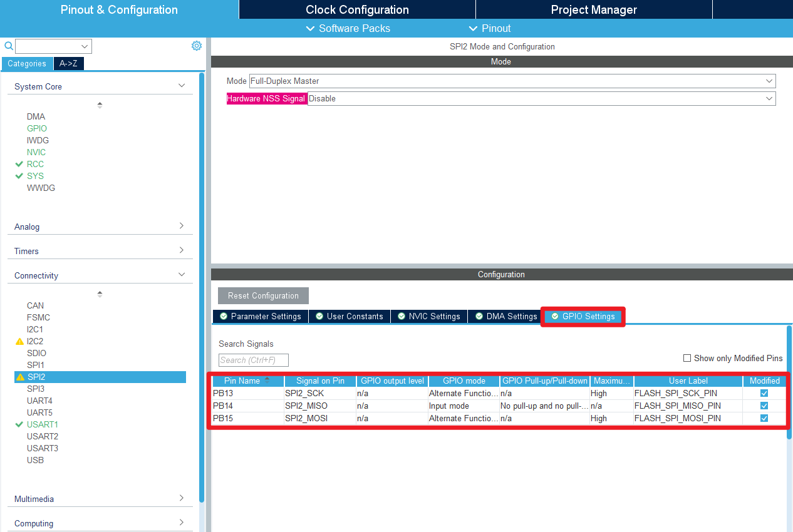Click the scroll arrows above the DMA list
This screenshot has height=532, width=793.
100,105
